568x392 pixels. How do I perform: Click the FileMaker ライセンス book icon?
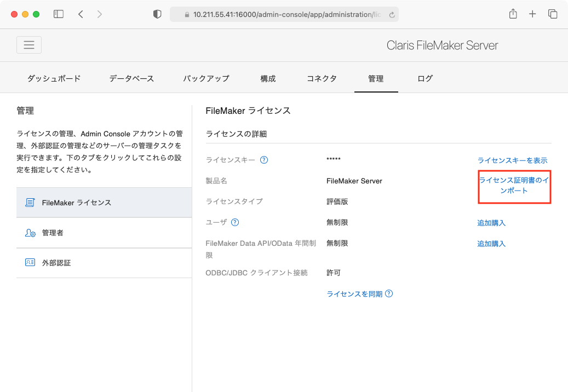click(x=30, y=202)
